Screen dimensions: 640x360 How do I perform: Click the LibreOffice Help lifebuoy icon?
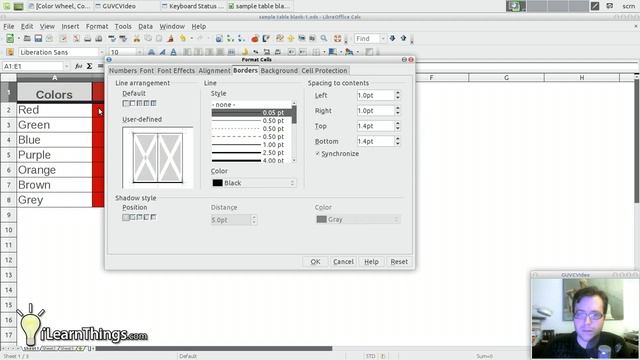tap(338, 38)
